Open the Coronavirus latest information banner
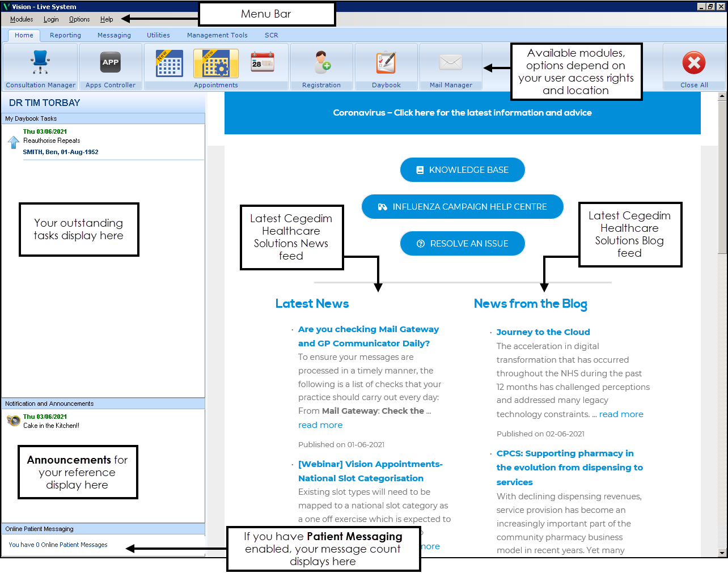Viewport: 728px width, 573px height. coord(462,113)
